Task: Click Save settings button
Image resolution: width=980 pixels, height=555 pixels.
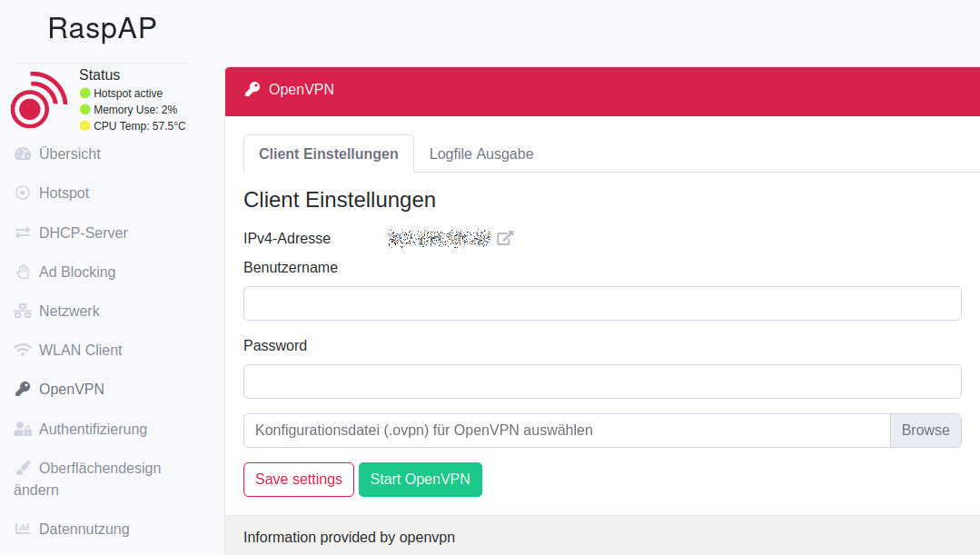Action: tap(299, 480)
